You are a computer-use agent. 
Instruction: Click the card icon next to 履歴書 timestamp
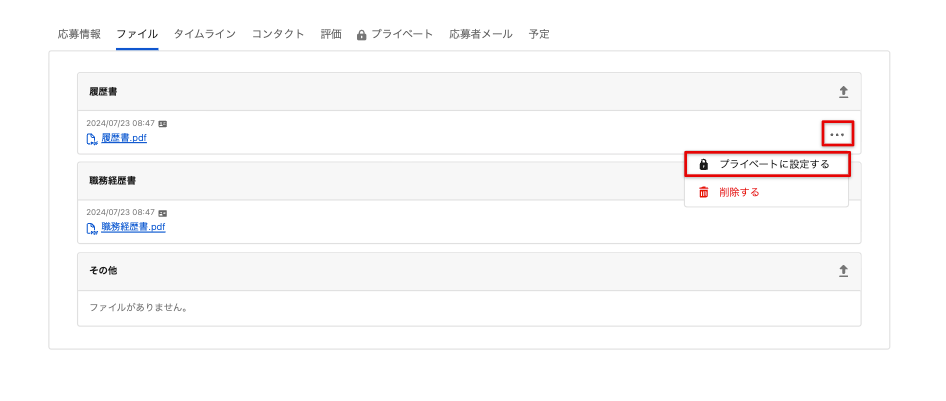[163, 124]
